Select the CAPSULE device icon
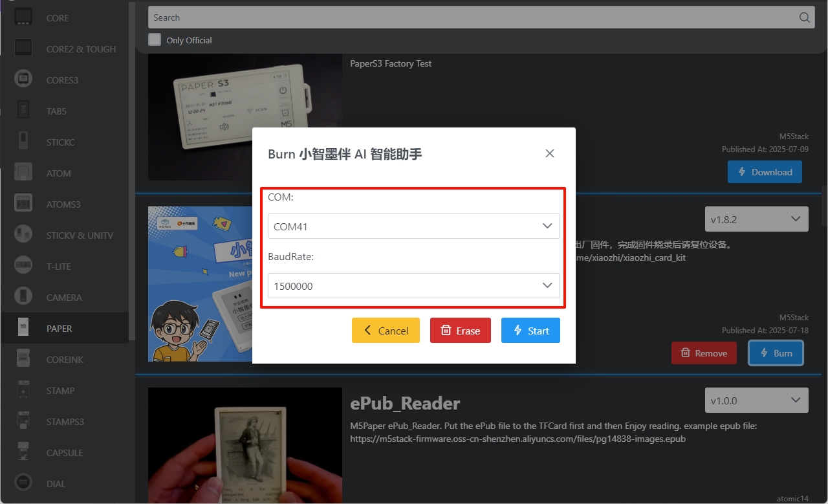The width and height of the screenshot is (828, 504). (23, 452)
